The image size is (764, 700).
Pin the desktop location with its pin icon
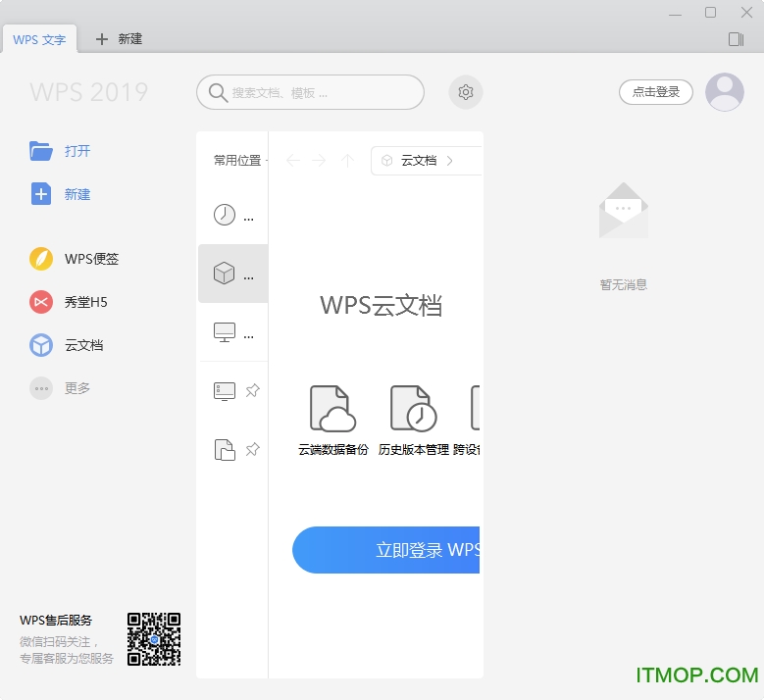click(252, 390)
